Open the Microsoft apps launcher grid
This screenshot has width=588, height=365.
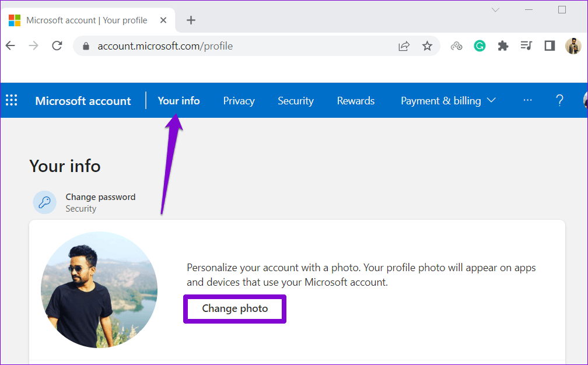[11, 100]
